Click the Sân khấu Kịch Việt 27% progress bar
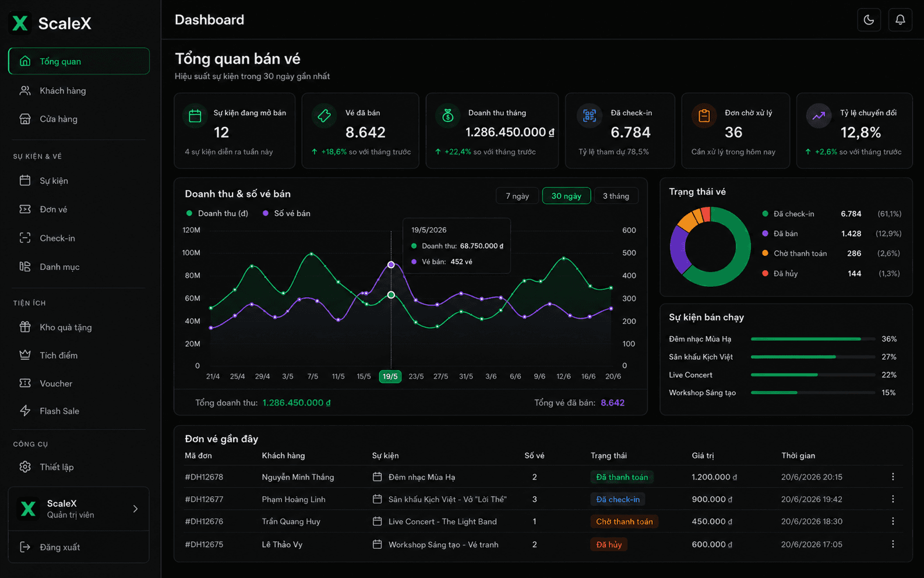Image resolution: width=924 pixels, height=578 pixels. click(813, 357)
